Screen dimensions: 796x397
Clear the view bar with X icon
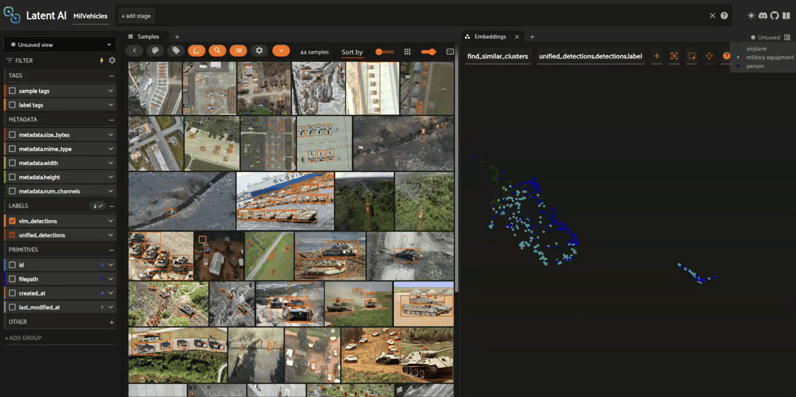point(713,16)
